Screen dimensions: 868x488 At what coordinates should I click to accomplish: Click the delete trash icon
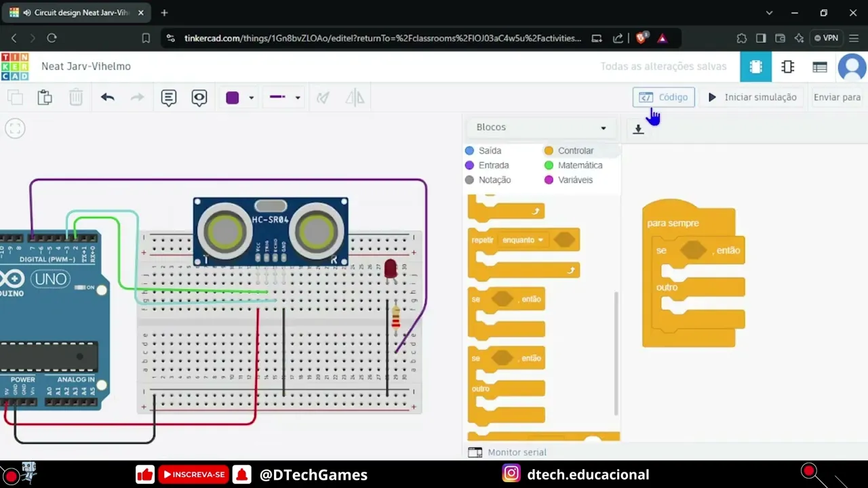click(x=76, y=98)
